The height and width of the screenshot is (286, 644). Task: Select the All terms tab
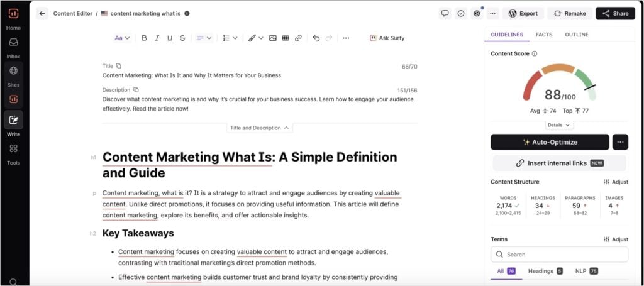[506, 271]
